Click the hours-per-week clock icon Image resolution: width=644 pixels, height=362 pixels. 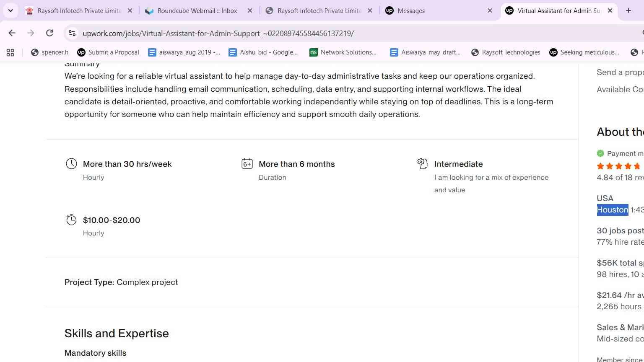coord(72,164)
